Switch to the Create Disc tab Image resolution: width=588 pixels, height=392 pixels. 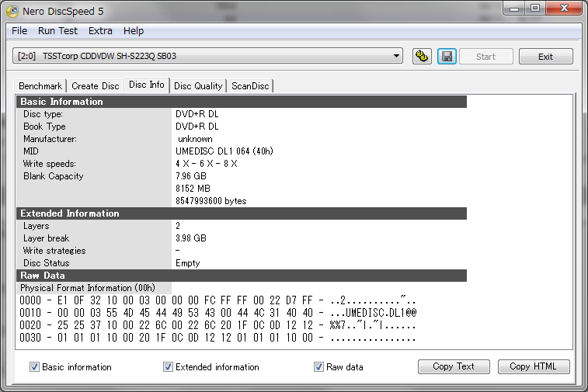(x=96, y=86)
